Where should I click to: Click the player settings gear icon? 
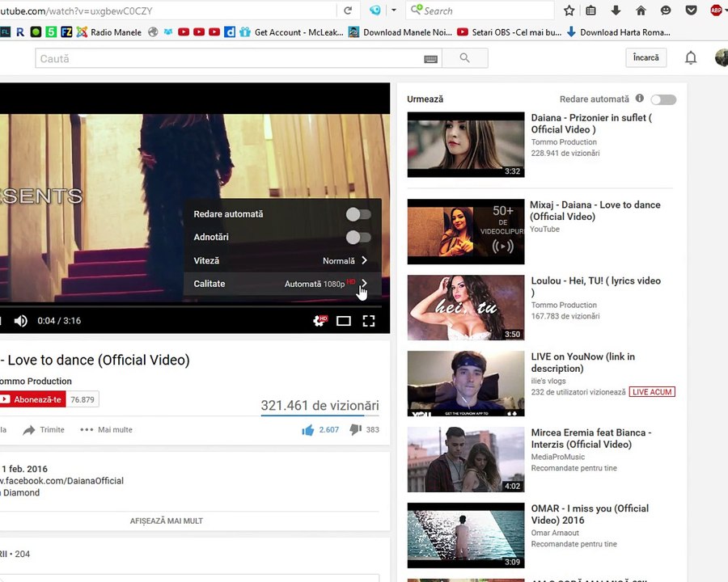(x=320, y=321)
